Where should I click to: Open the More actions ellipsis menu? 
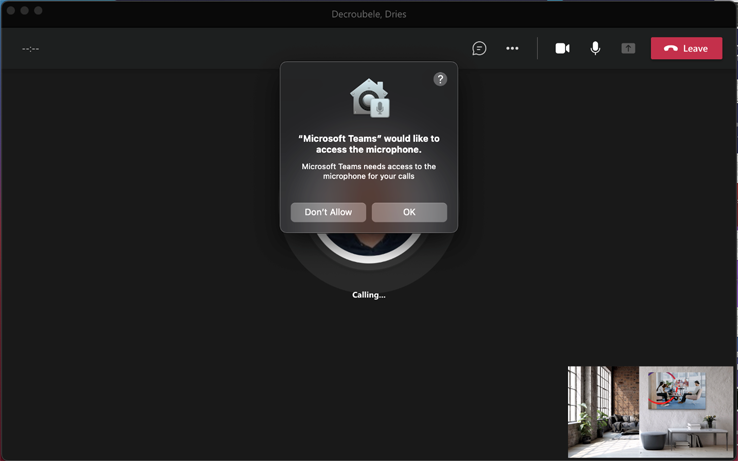512,48
